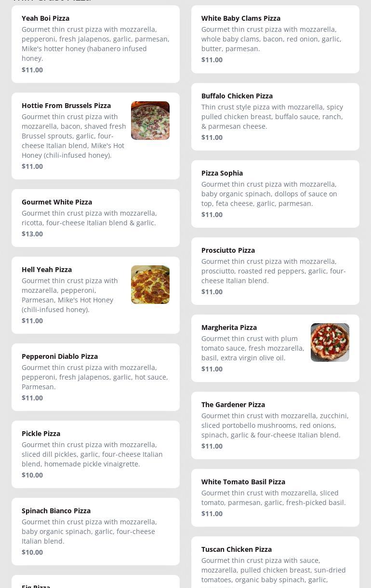View the Margherita Pizza photo

click(330, 342)
